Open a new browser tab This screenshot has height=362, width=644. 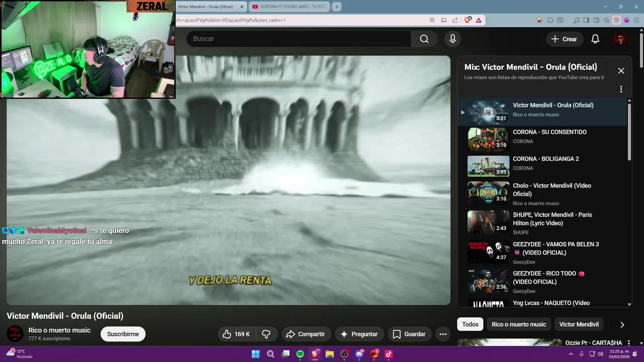coord(337,7)
